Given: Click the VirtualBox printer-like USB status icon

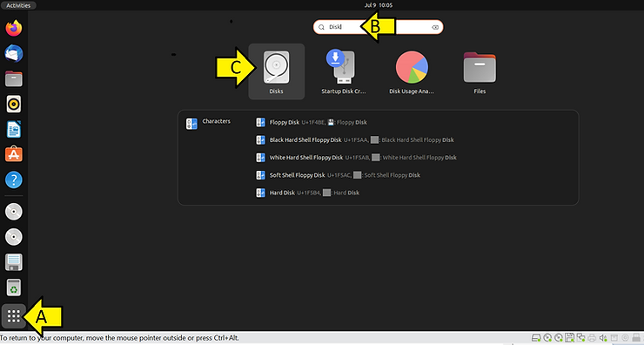Looking at the screenshot, I should (592, 338).
